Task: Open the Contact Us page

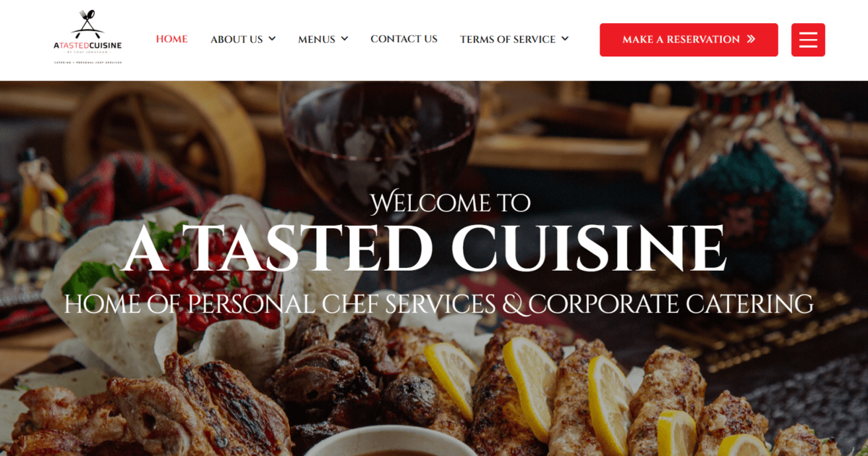Action: [404, 39]
